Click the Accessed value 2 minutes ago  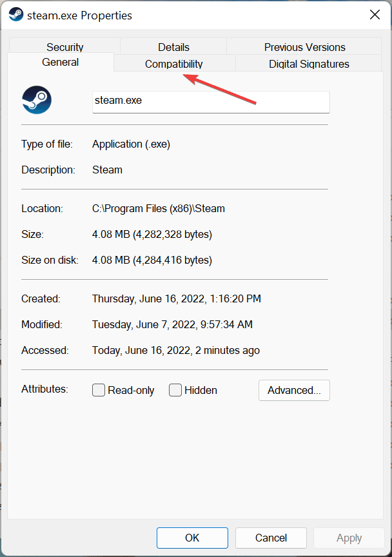[x=176, y=351]
